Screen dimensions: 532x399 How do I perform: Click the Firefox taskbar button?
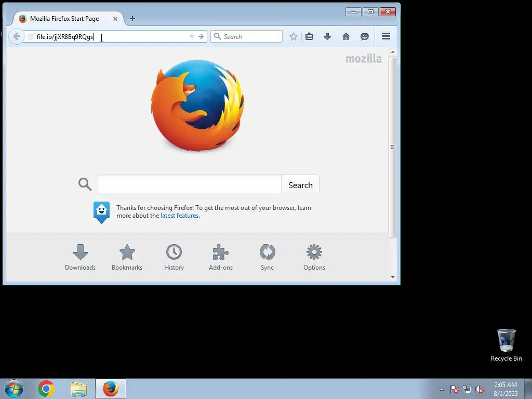(111, 389)
